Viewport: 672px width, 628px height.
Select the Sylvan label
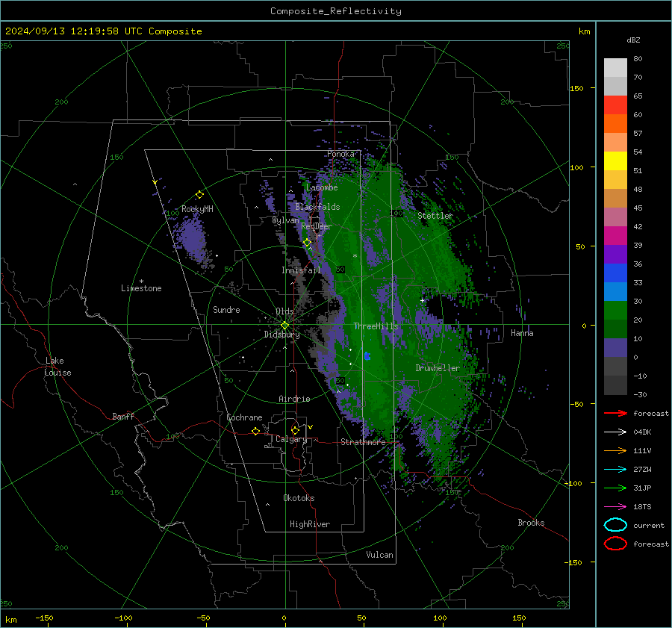click(285, 220)
